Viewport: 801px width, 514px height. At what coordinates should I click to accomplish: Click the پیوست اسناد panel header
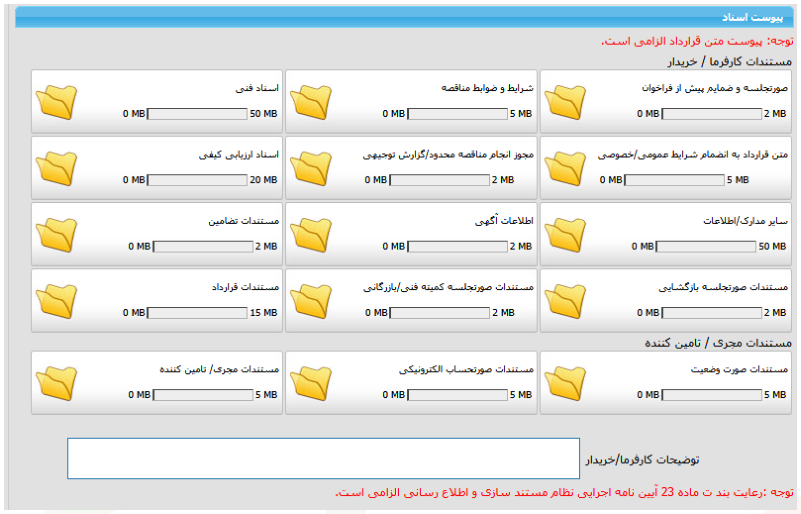pos(405,17)
